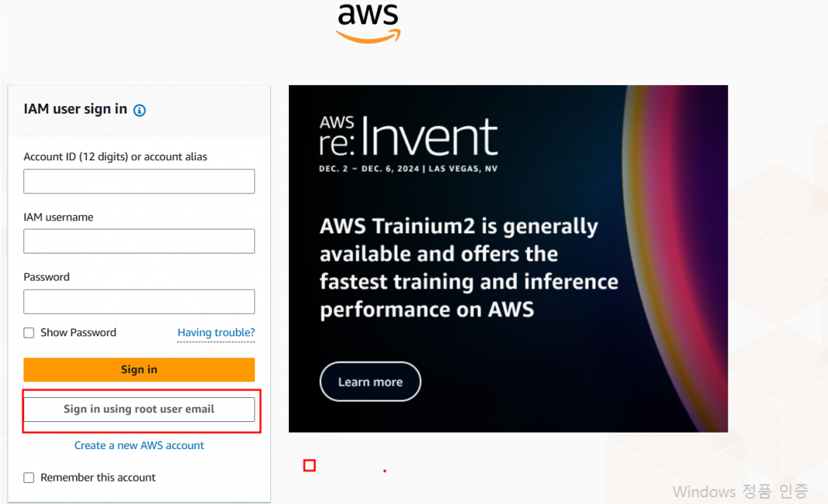Click the Show Password label text
Viewport: 828px width, 504px height.
78,332
